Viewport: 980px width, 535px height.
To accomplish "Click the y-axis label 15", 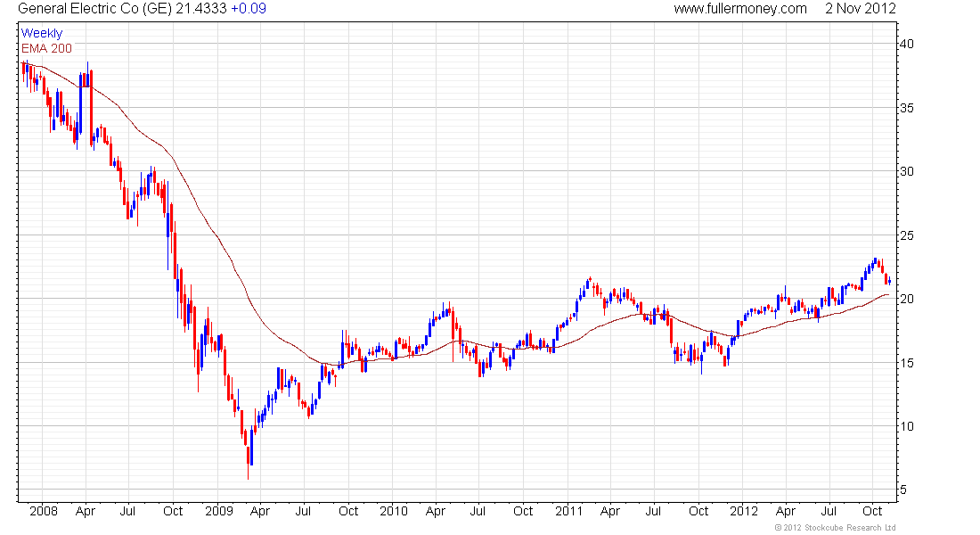I will pyautogui.click(x=906, y=363).
